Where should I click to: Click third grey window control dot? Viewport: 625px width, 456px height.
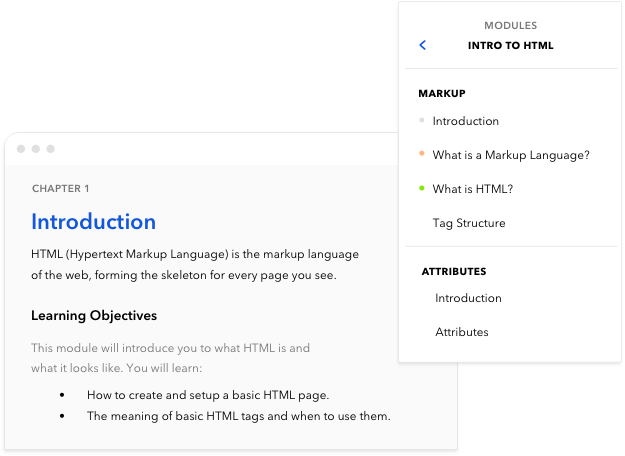(51, 149)
